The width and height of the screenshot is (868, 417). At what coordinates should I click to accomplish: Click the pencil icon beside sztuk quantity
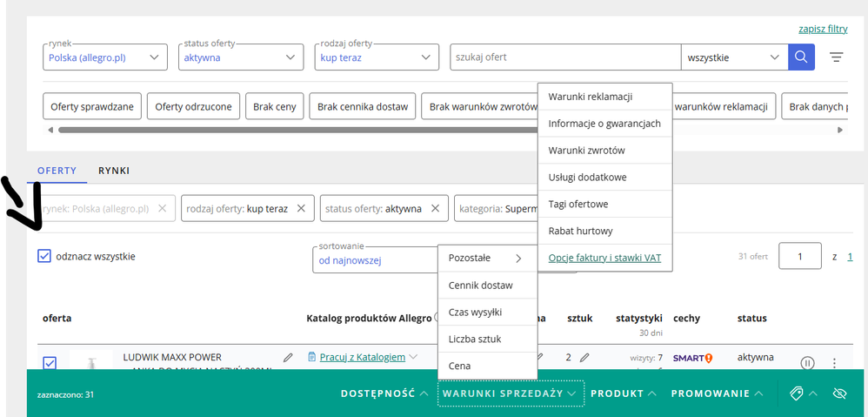point(584,357)
